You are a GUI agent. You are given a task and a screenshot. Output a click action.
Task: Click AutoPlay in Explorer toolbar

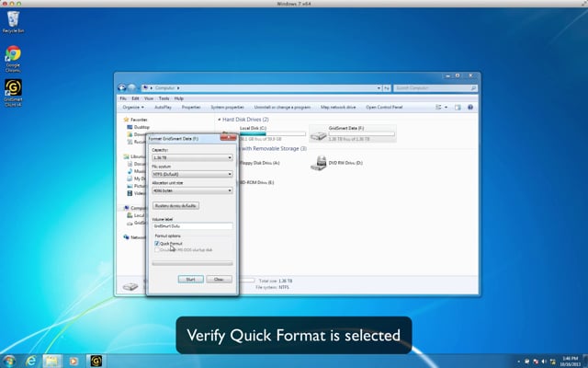pyautogui.click(x=163, y=107)
